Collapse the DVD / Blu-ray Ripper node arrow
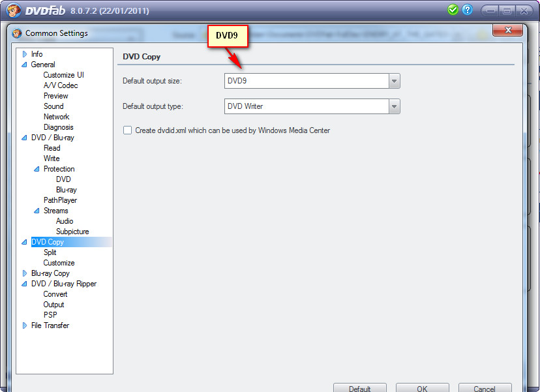The height and width of the screenshot is (392, 540). [24, 284]
